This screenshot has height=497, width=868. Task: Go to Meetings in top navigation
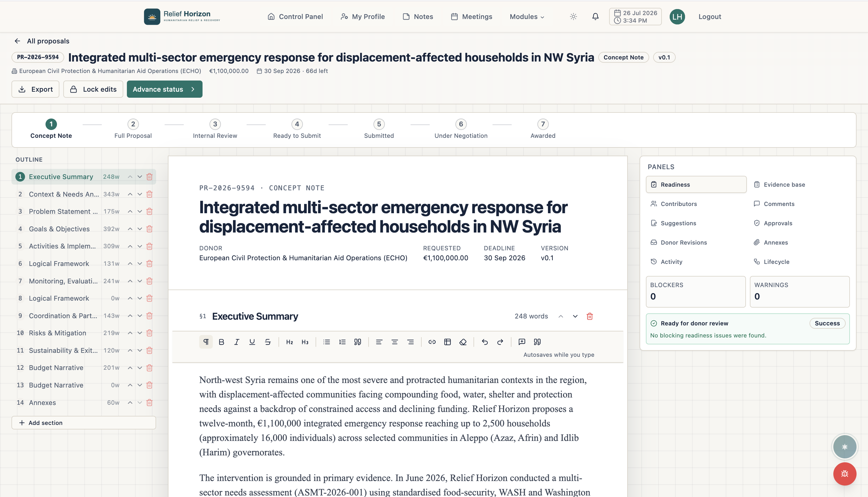tap(472, 16)
